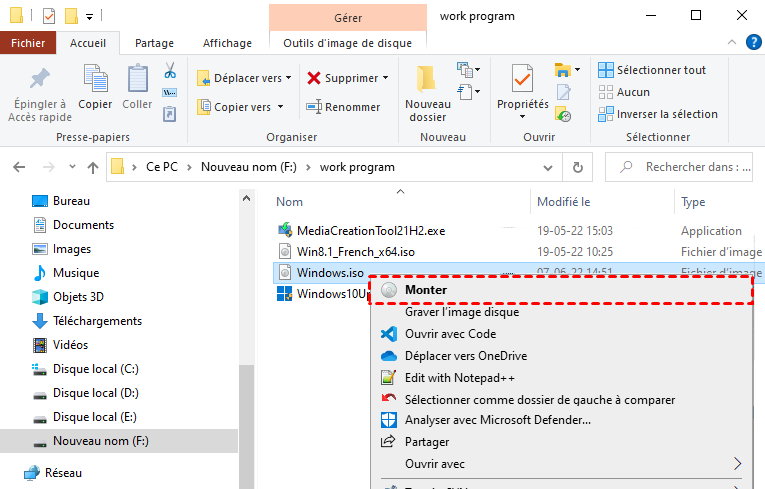Click Nouveau nom (F:) in the breadcrumb
Image resolution: width=765 pixels, height=489 pixels.
pyautogui.click(x=249, y=167)
